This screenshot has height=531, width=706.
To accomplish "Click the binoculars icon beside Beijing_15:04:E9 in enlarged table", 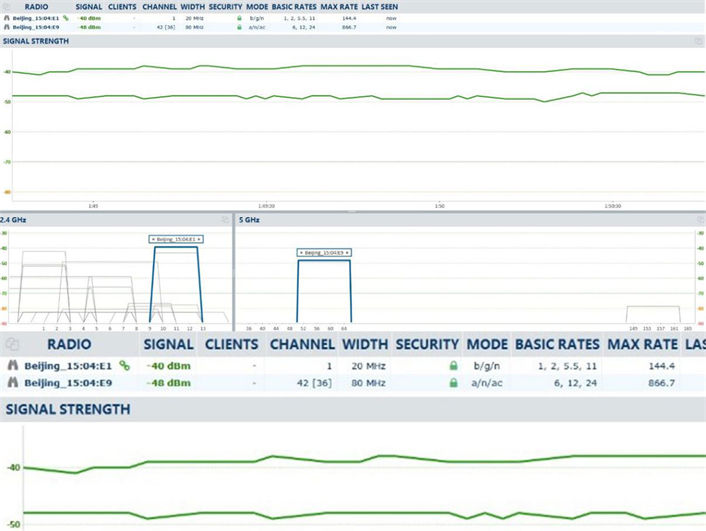I will [x=13, y=383].
